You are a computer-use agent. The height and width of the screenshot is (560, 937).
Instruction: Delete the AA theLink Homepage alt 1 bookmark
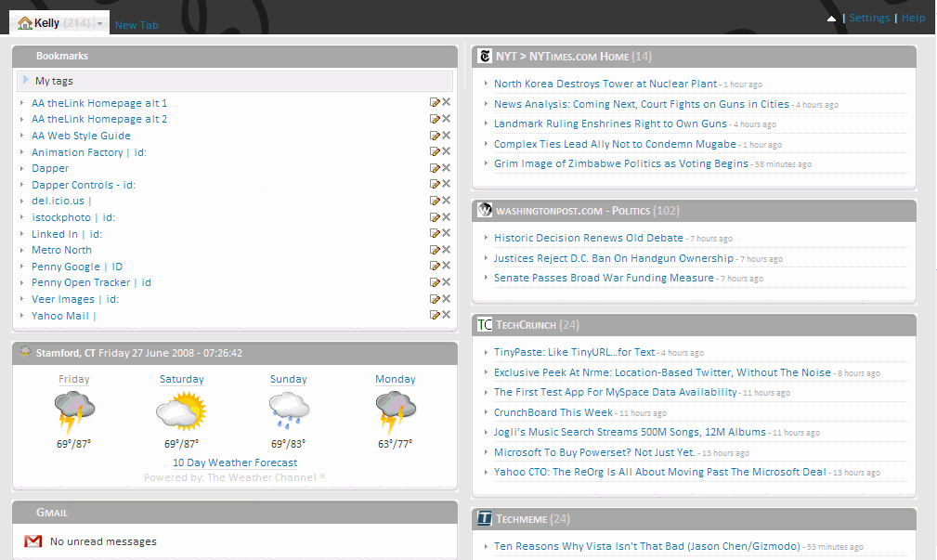click(447, 102)
